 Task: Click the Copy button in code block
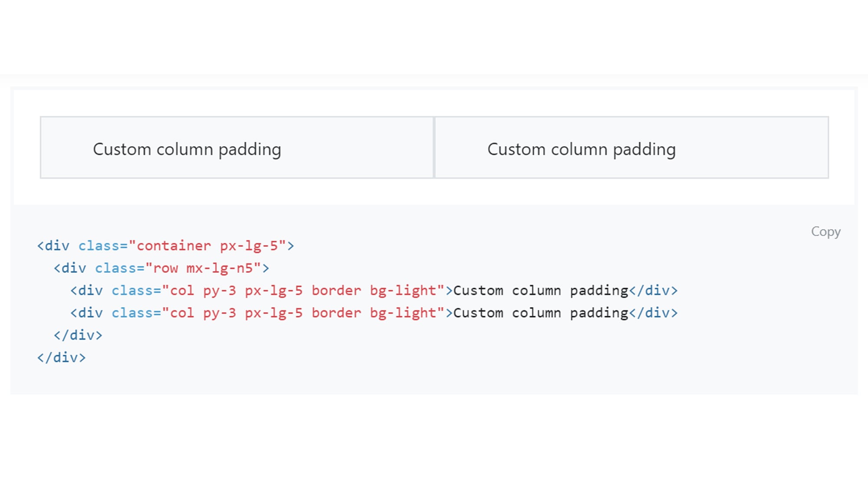pos(825,232)
